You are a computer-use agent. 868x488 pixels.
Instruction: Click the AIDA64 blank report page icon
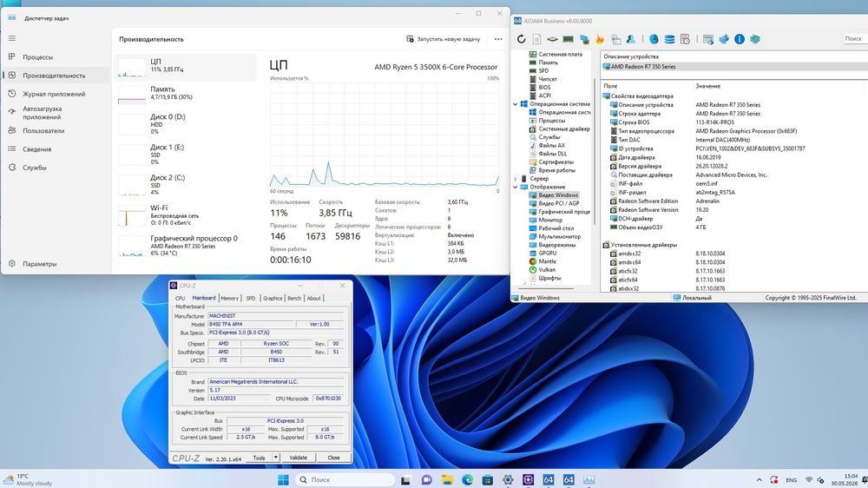point(536,39)
